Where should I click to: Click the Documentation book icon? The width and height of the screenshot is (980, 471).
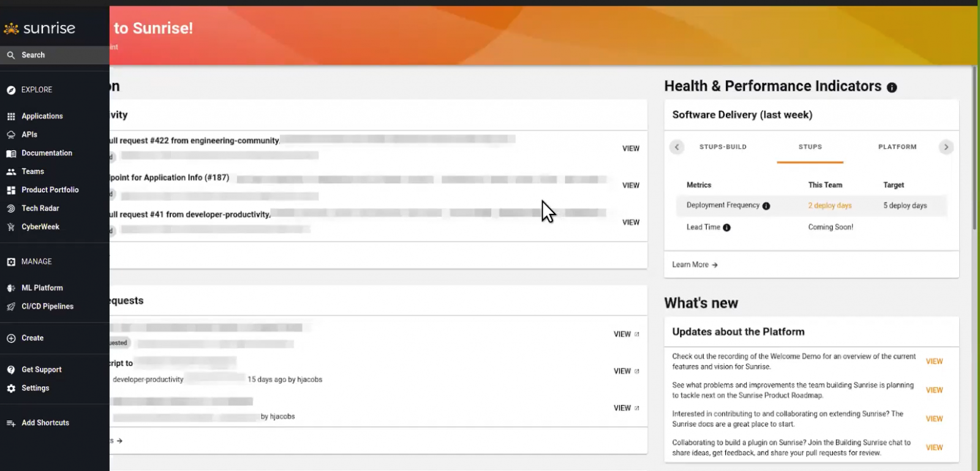(11, 153)
